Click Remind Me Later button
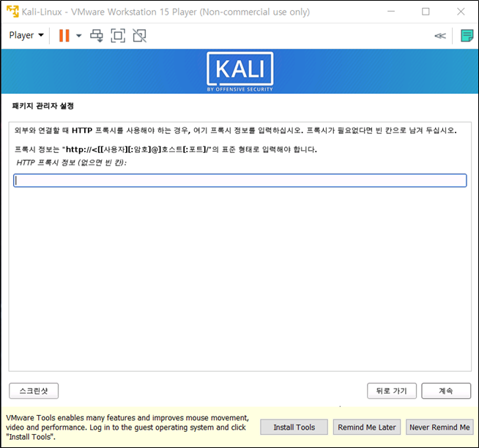The height and width of the screenshot is (448, 479). (367, 428)
